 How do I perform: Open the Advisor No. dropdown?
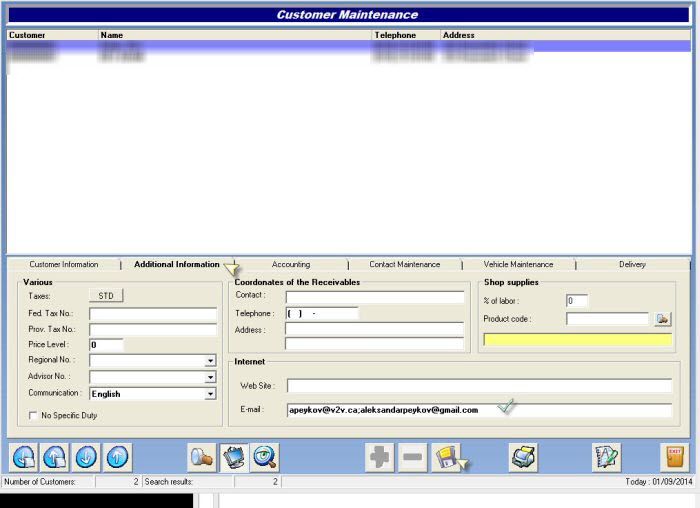click(x=210, y=377)
